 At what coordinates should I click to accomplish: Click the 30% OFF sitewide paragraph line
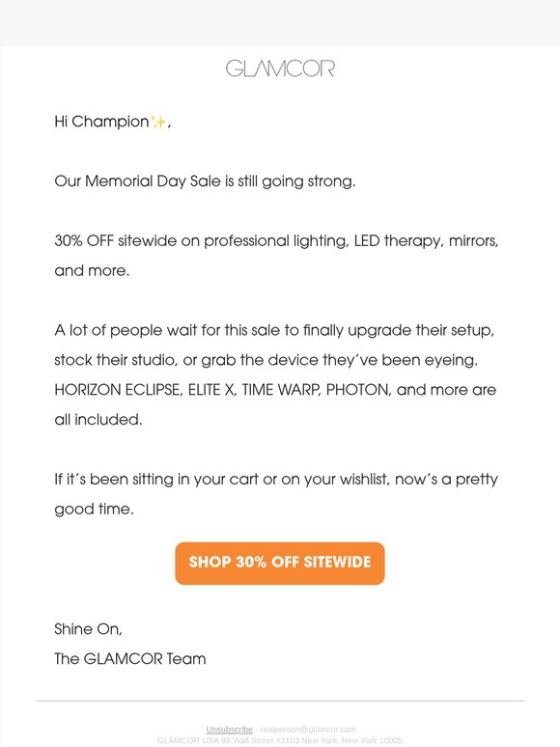click(x=276, y=241)
